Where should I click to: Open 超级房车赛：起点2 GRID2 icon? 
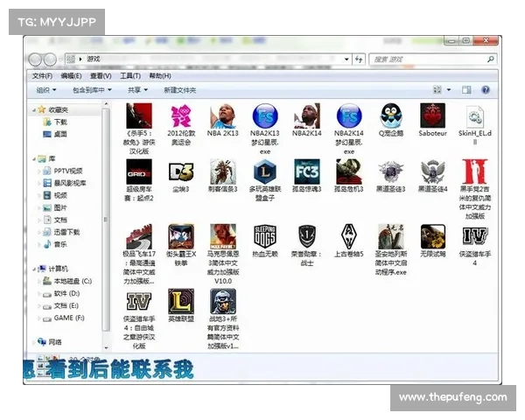point(139,171)
